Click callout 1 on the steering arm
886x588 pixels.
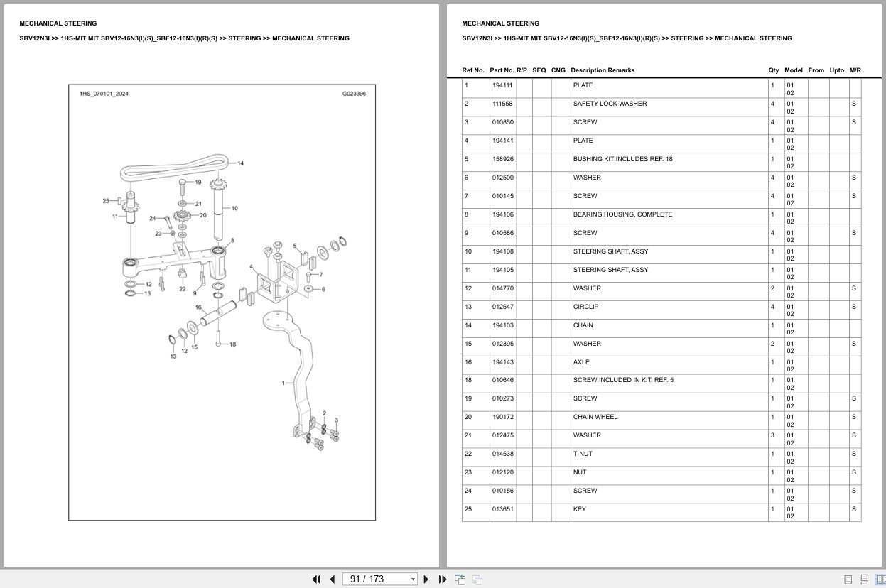283,383
